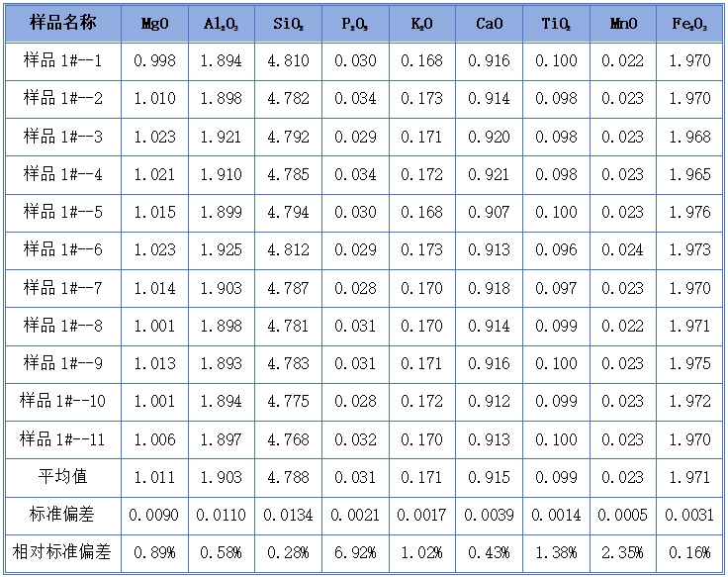Select the TiO₂ column header cell

[x=556, y=24]
